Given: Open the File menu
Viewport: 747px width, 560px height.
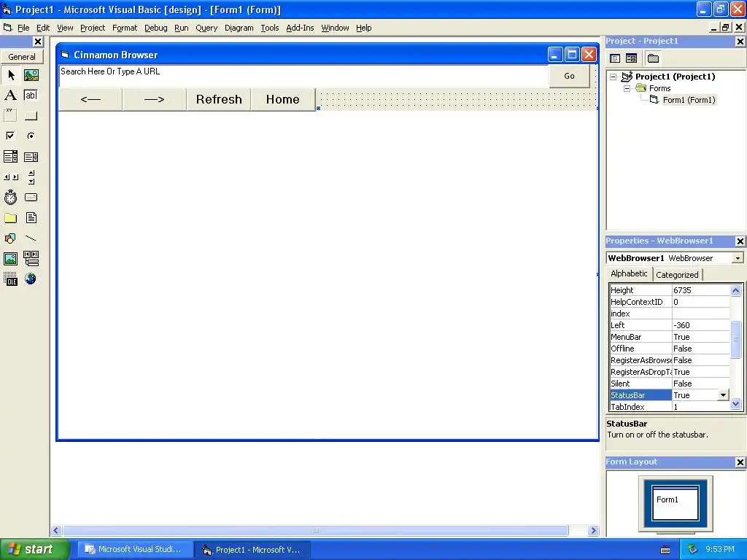Looking at the screenshot, I should (23, 28).
